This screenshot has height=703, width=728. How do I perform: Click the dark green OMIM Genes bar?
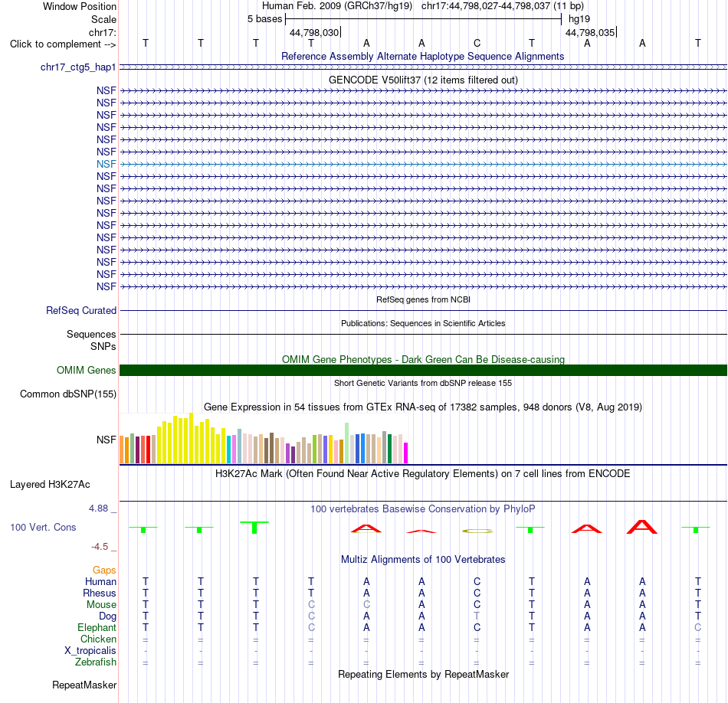tap(423, 371)
